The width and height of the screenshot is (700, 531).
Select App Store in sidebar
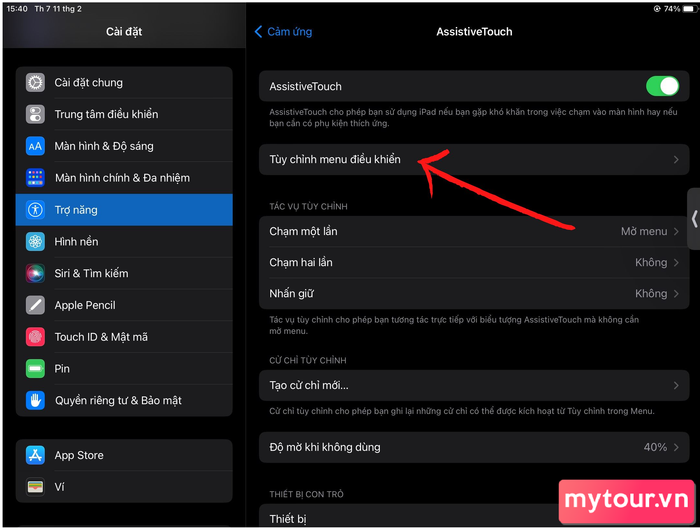pyautogui.click(x=124, y=455)
